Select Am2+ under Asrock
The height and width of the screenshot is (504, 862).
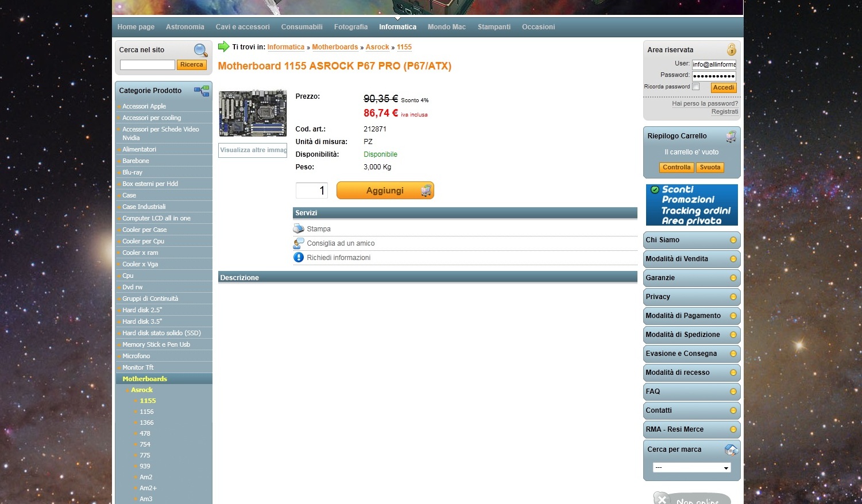[148, 488]
